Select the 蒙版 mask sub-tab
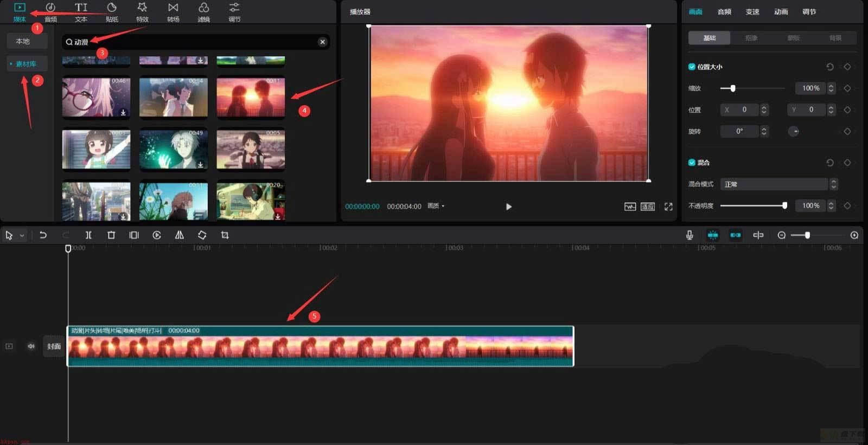The height and width of the screenshot is (445, 868). point(793,38)
